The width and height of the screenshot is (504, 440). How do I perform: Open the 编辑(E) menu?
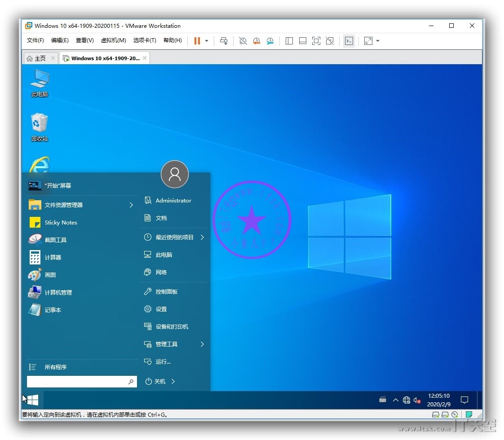[60, 40]
